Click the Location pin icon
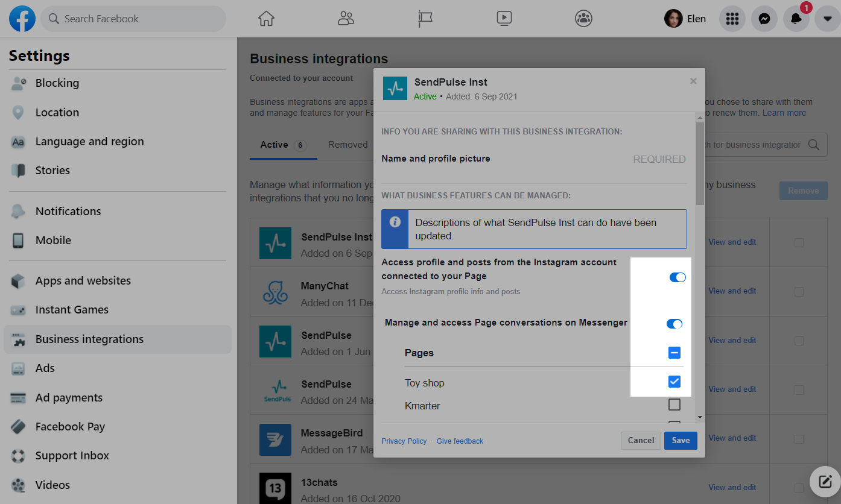The height and width of the screenshot is (504, 841). point(18,112)
